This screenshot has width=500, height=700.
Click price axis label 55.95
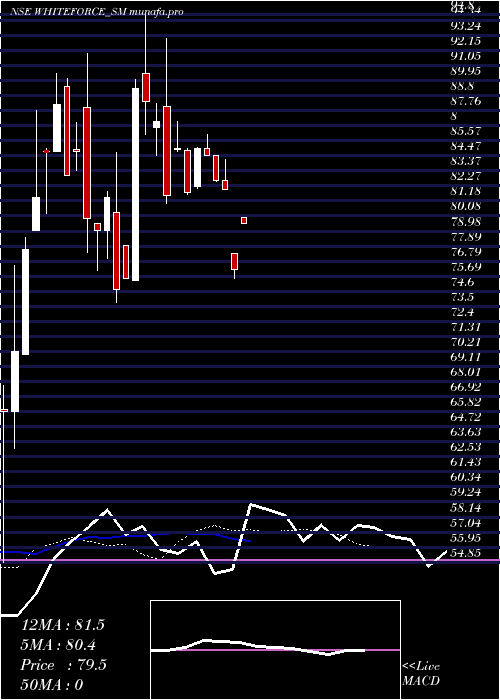click(465, 538)
